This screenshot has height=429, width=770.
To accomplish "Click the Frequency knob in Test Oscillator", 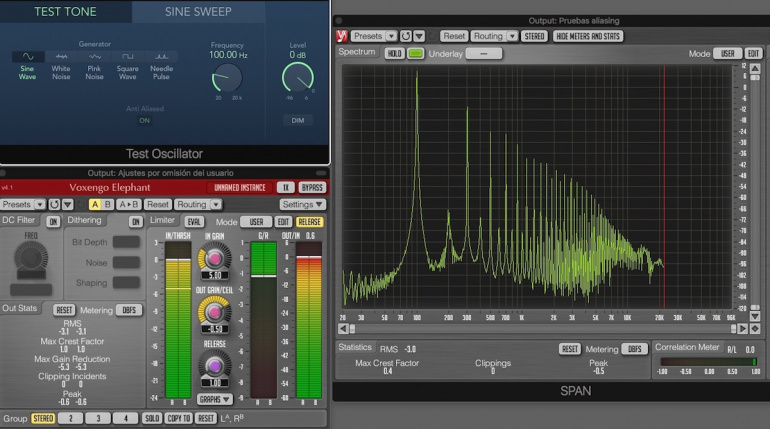I will point(227,78).
